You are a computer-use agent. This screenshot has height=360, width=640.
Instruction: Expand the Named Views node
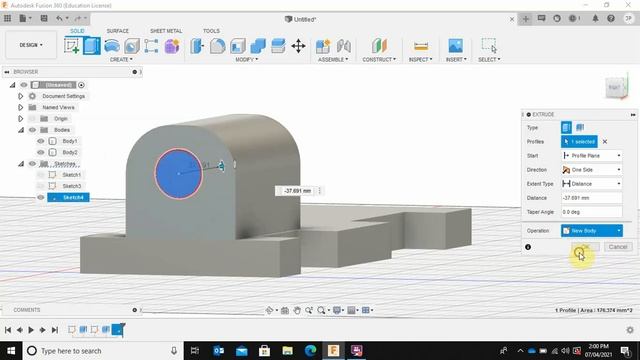click(20, 107)
